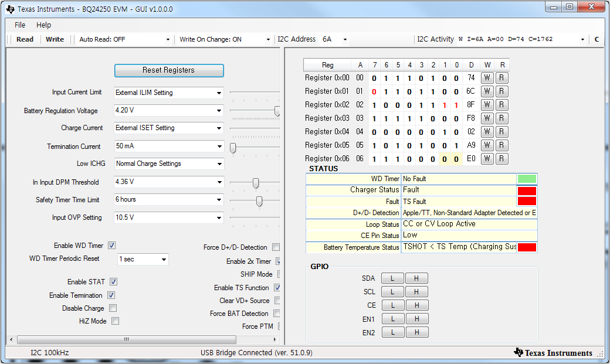Check Force D+/D- Detection checkbox
610x364 pixels.
276,247
